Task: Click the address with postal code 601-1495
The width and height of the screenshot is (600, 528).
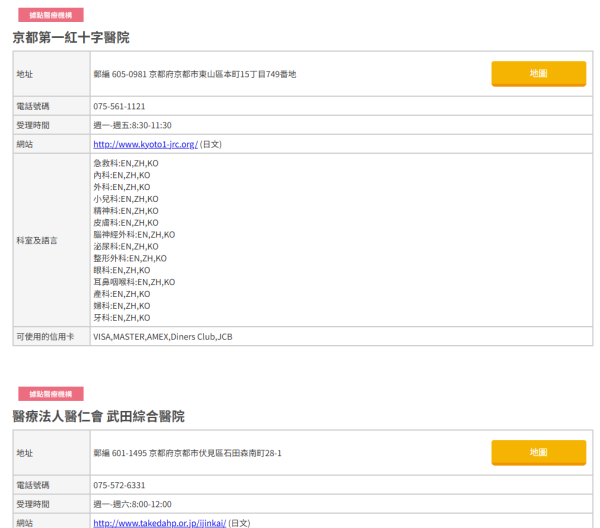Action: click(187, 453)
